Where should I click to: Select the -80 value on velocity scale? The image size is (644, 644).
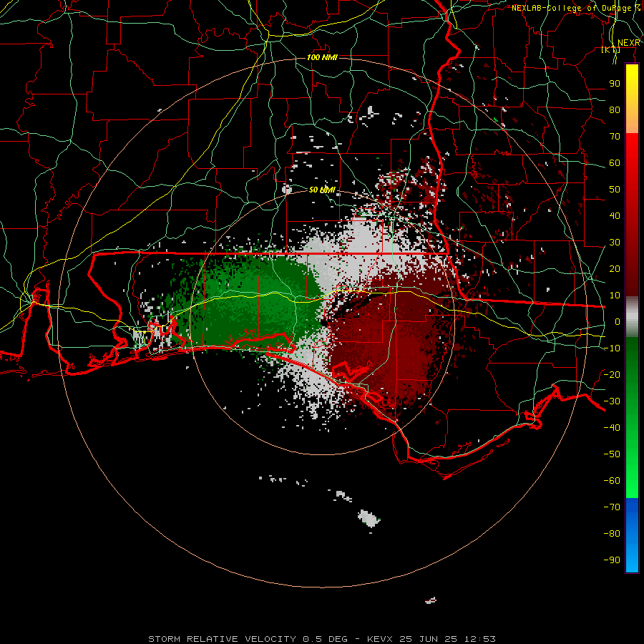click(612, 534)
